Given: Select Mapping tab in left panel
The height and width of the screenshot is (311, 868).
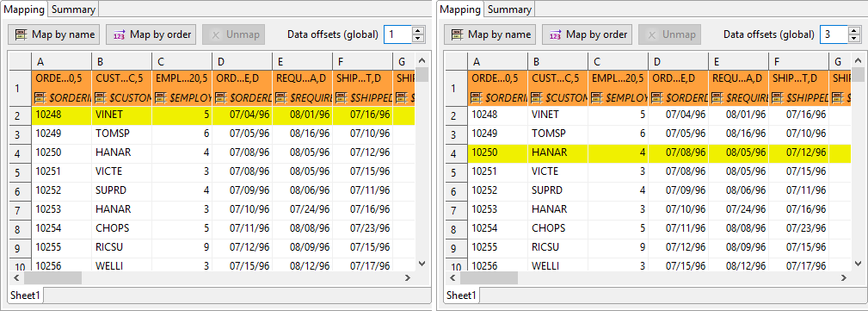Looking at the screenshot, I should 24,9.
